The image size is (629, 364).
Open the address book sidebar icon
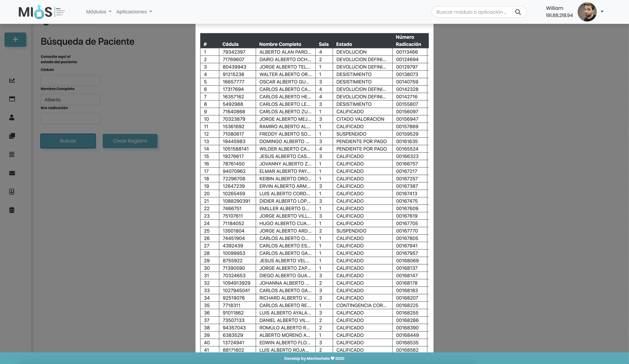(12, 192)
